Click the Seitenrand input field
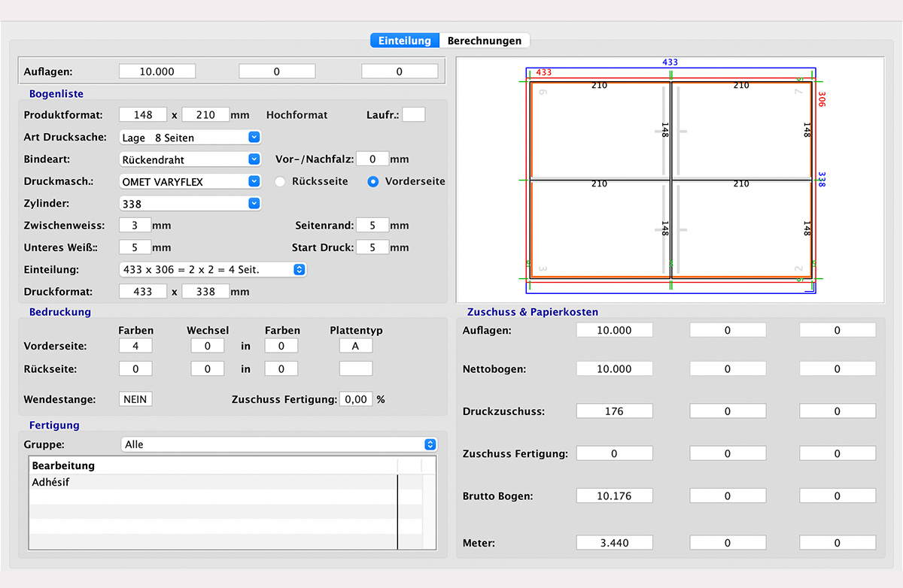Image resolution: width=903 pixels, height=588 pixels. point(372,226)
